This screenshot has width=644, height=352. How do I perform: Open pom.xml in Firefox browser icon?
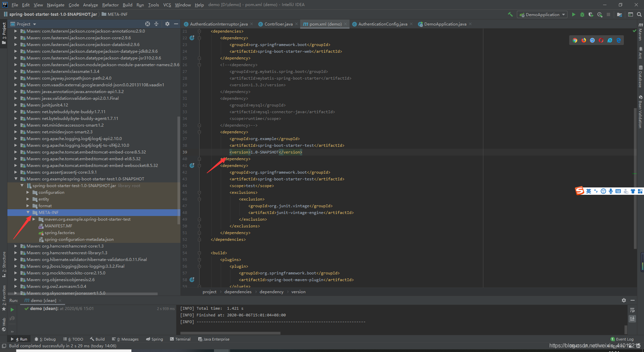pos(584,40)
